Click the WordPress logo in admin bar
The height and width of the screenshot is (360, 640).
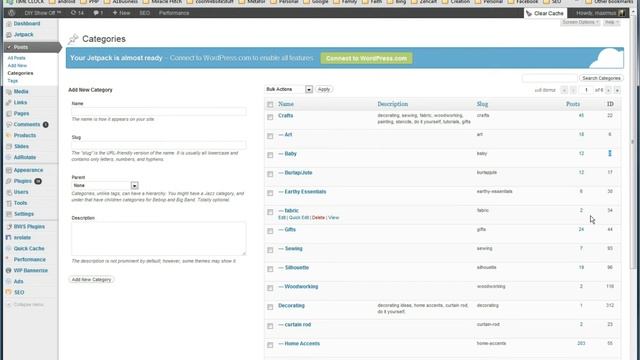tap(11, 13)
